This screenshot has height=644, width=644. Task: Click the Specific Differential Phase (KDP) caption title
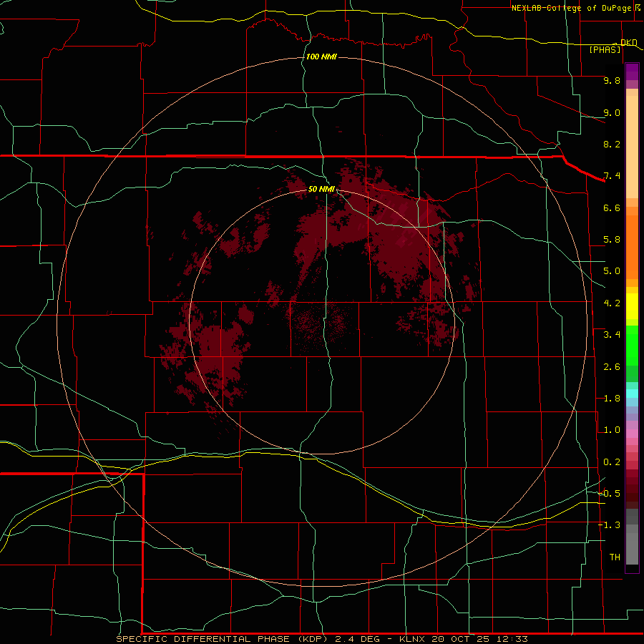click(222, 639)
